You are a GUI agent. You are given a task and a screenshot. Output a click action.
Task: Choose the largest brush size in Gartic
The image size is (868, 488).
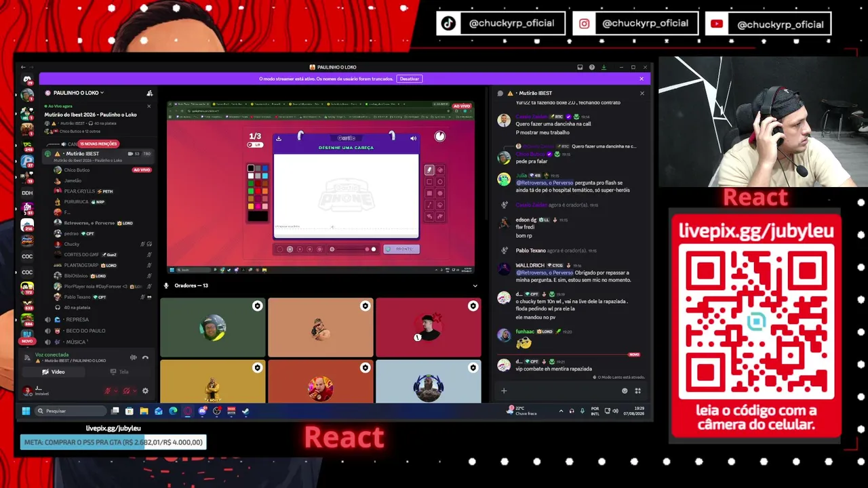(319, 249)
